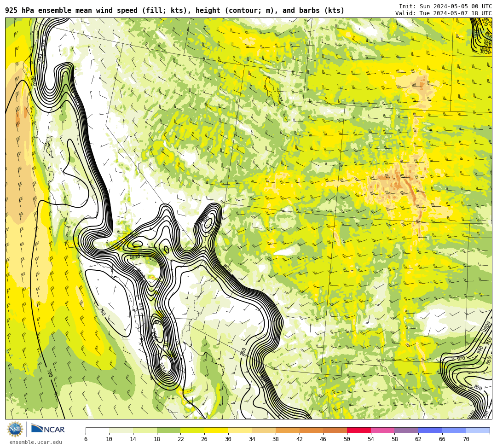Image resolution: width=497 pixels, height=448 pixels.
Task: Pick the bright yellow 26–30 kts colorbar segment
Action: tap(216, 430)
